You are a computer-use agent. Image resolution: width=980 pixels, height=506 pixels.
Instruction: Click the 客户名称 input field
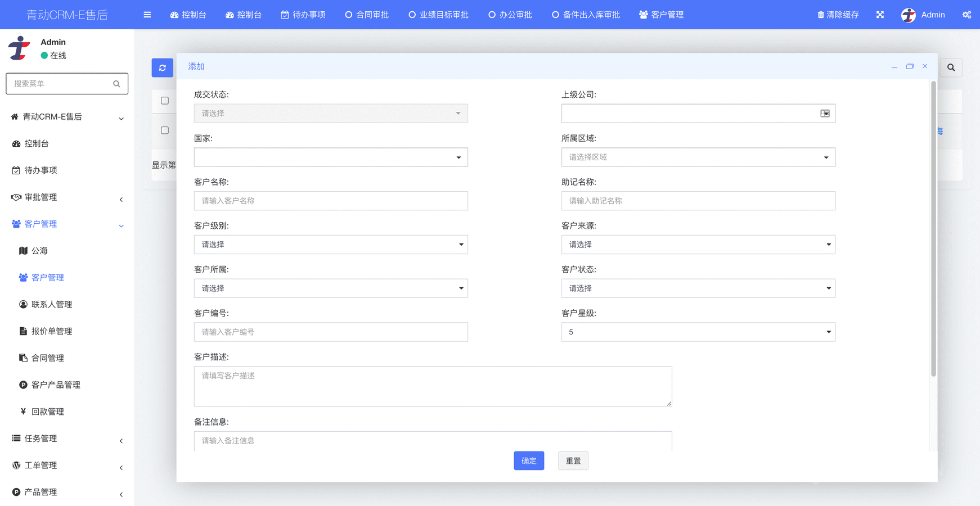pyautogui.click(x=331, y=201)
